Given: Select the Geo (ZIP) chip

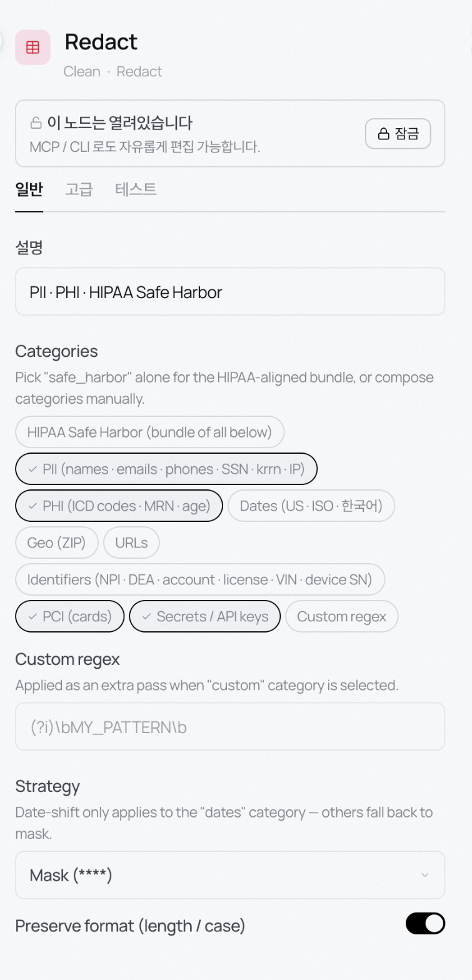Looking at the screenshot, I should coord(57,542).
